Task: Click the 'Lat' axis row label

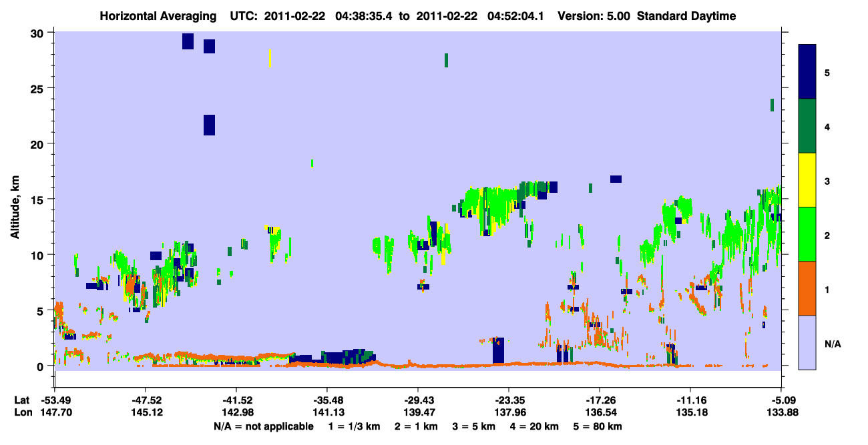Action: 21,400
